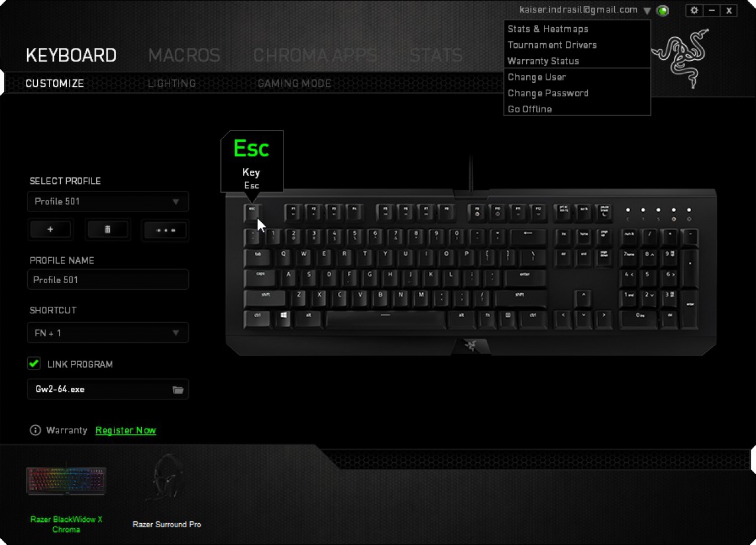
Task: Delete profile using the trash icon
Action: tap(107, 229)
